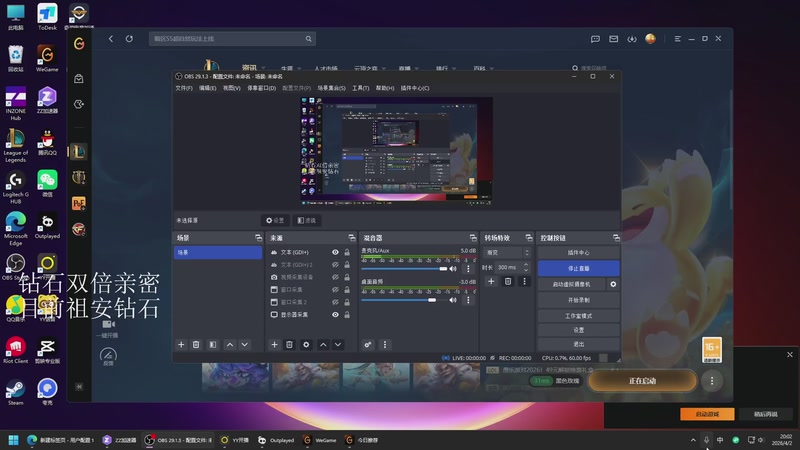Open the 场景集合(S) menu in OBS
The width and height of the screenshot is (800, 450).
(x=332, y=88)
